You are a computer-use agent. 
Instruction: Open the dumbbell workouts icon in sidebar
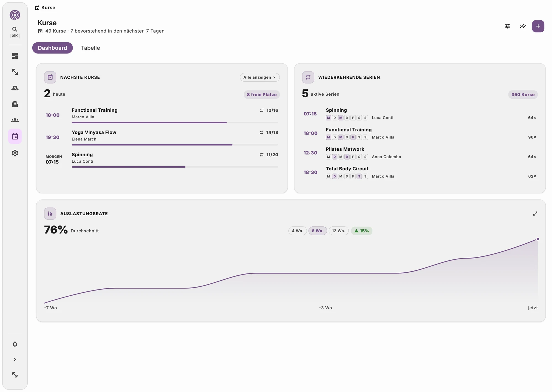coord(15,72)
